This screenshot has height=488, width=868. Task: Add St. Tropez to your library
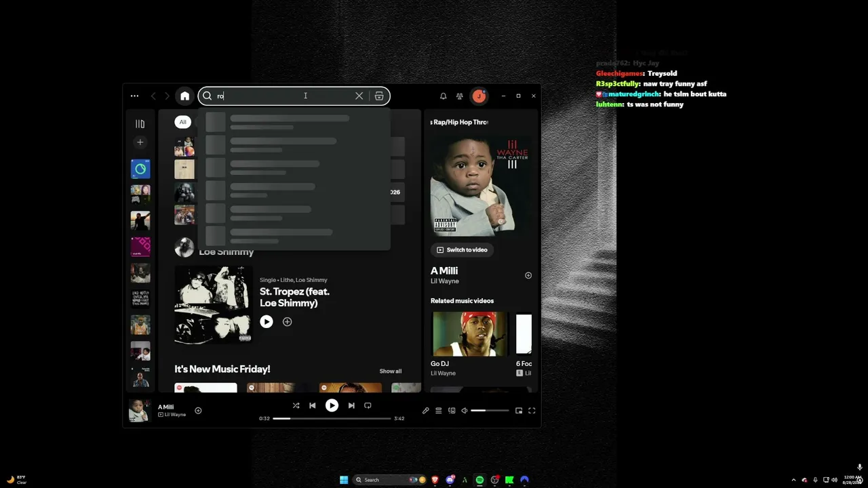click(287, 322)
